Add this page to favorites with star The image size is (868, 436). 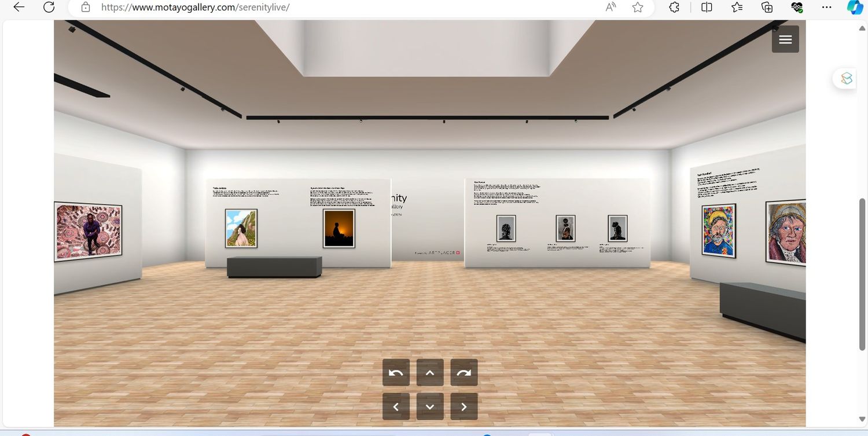tap(638, 7)
